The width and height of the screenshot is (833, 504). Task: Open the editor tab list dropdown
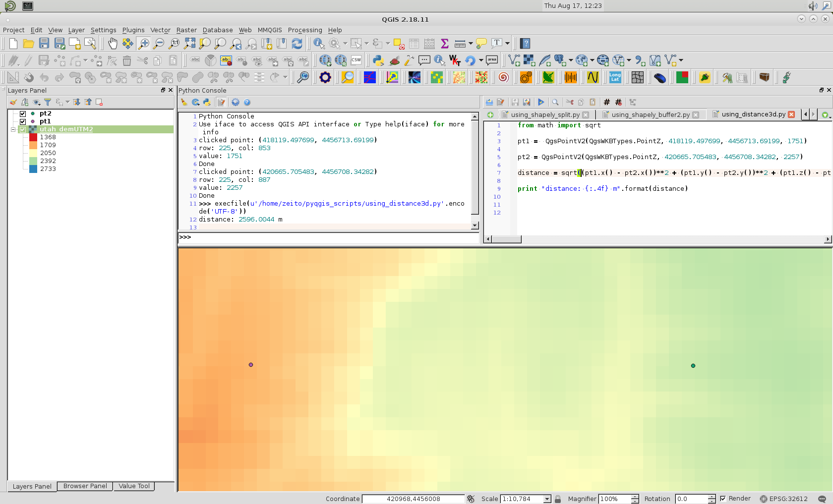(825, 114)
